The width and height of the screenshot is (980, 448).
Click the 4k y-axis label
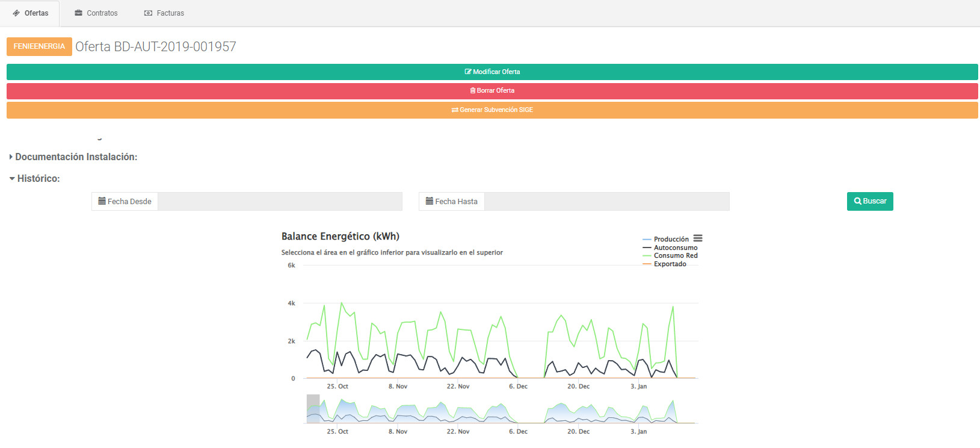click(291, 303)
